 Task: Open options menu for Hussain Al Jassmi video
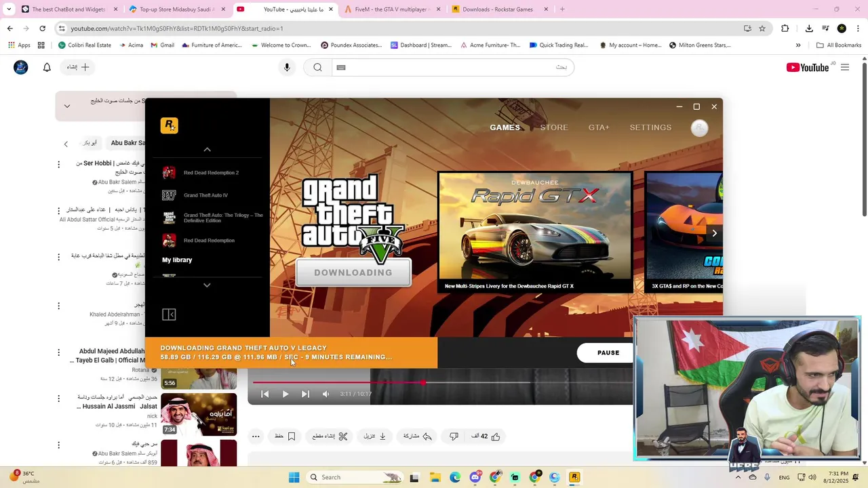(x=58, y=398)
